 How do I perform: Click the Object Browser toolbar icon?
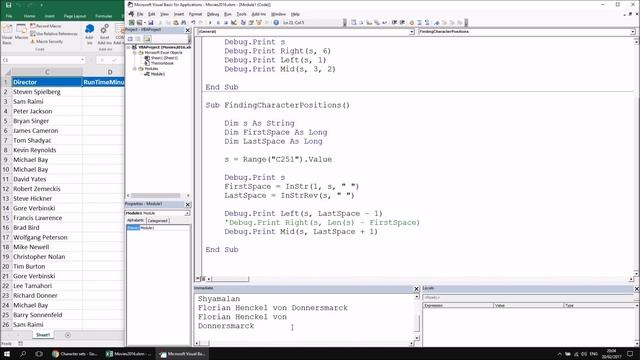click(x=258, y=22)
